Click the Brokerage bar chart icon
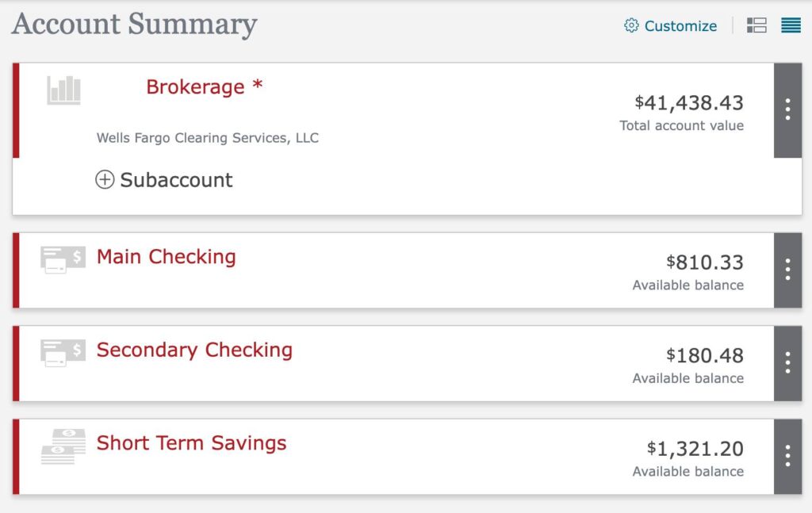Image resolution: width=812 pixels, height=513 pixels. point(63,90)
